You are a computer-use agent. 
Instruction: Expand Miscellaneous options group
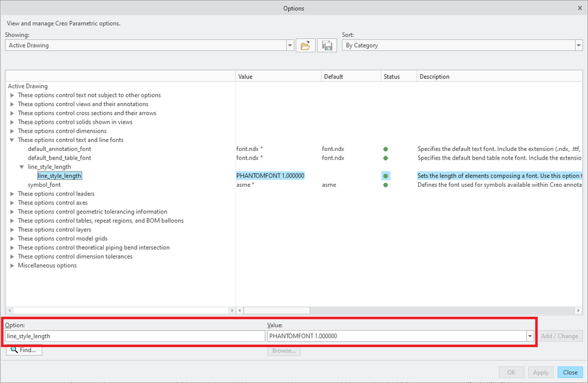click(x=12, y=265)
